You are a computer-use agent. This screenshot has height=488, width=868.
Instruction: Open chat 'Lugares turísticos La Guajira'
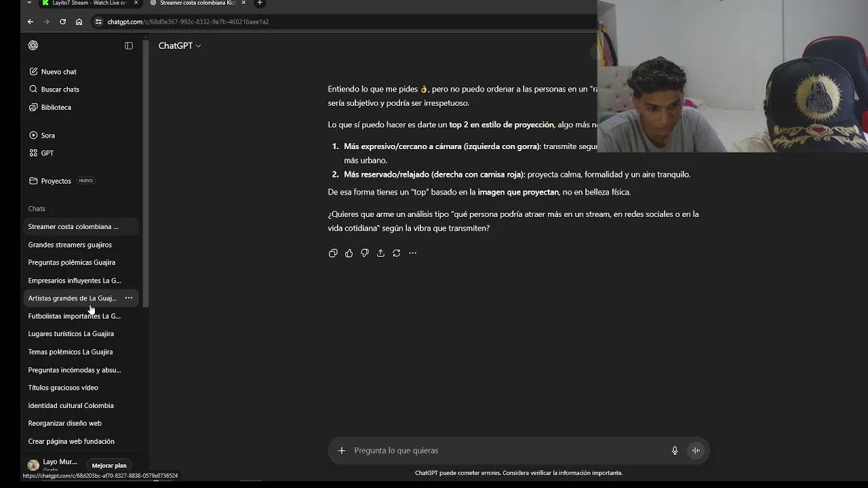click(81, 334)
